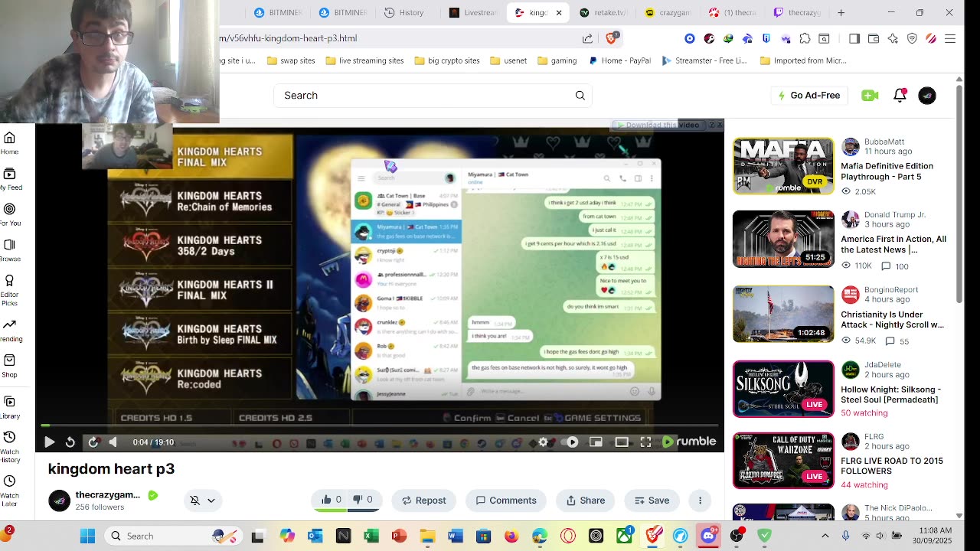Expand notification options dropdown for channel
Image resolution: width=980 pixels, height=551 pixels.
tap(211, 500)
